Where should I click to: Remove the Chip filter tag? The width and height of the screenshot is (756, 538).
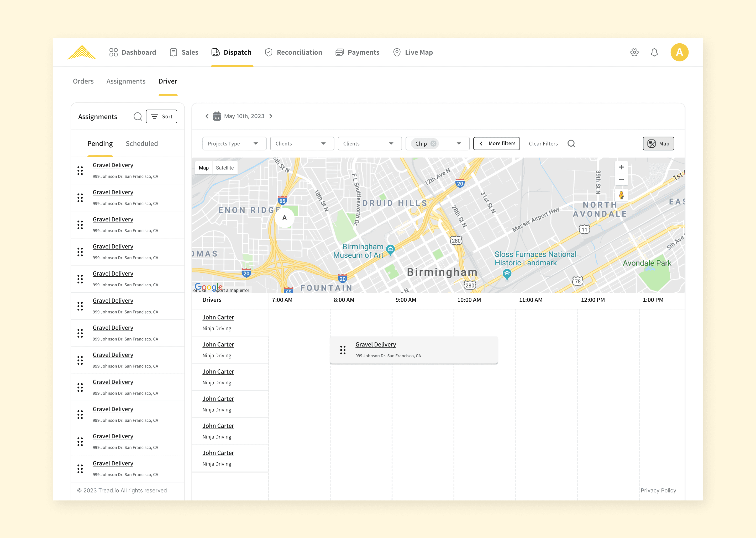click(433, 144)
